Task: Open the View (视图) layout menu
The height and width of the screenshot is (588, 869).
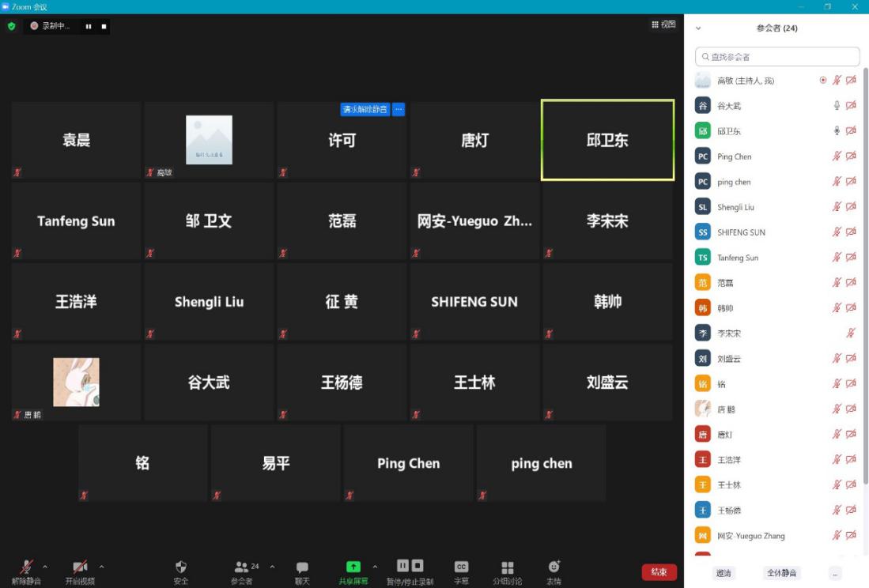Action: 663,24
